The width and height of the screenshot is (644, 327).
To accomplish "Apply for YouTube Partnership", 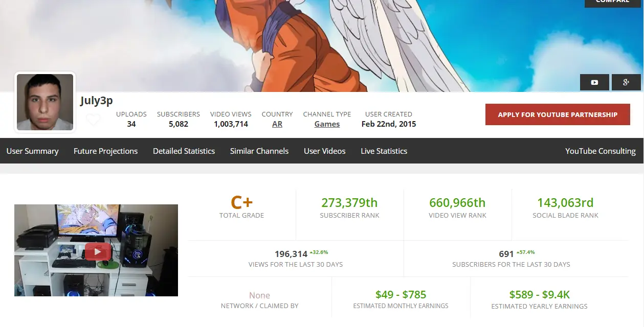I will [558, 114].
